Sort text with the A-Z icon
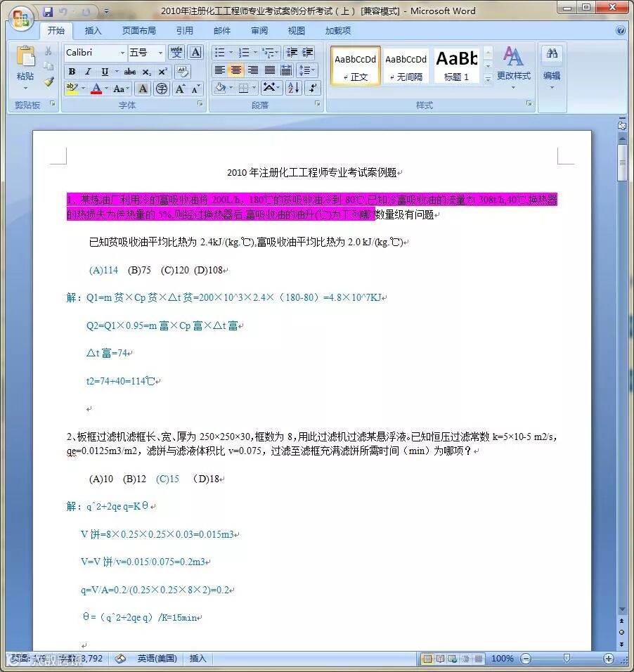The width and height of the screenshot is (634, 672). [x=293, y=88]
